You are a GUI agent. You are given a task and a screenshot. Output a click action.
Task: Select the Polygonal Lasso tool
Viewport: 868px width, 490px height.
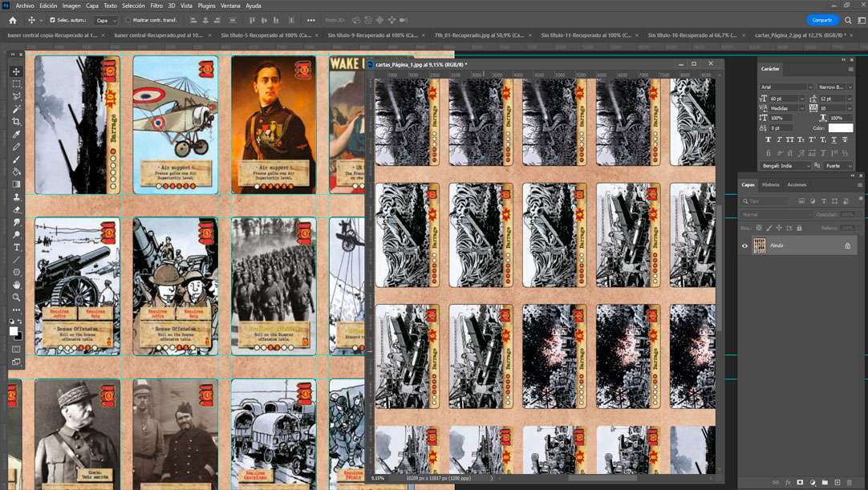(16, 96)
